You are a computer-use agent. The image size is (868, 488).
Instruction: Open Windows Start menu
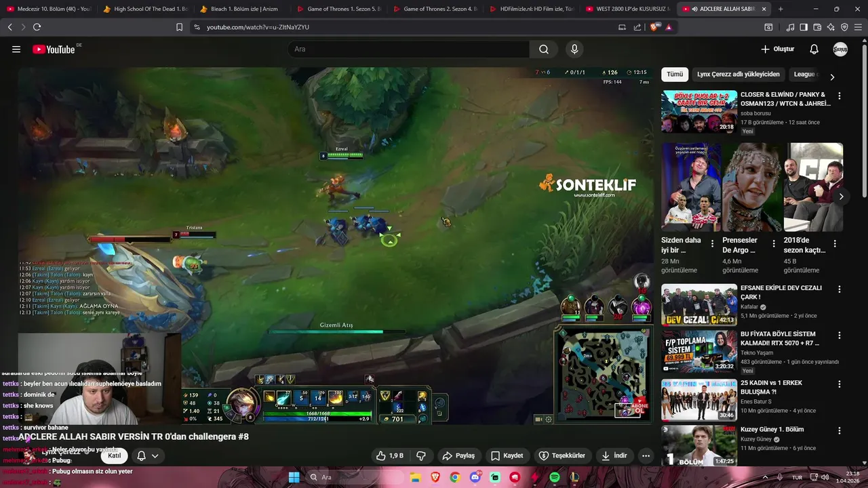294,477
